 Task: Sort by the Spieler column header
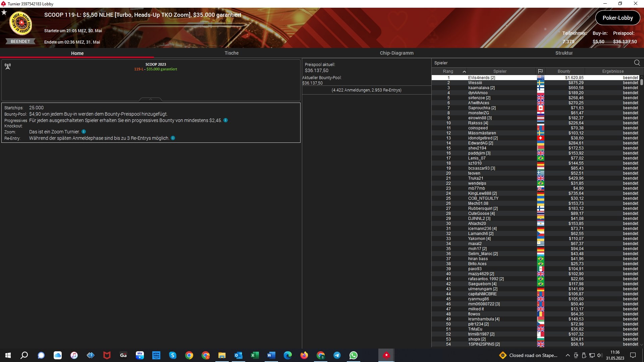point(500,71)
